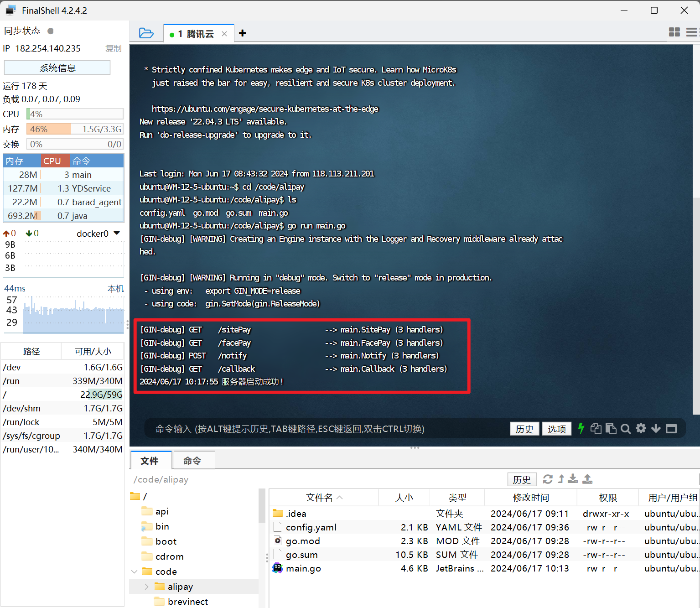This screenshot has height=608, width=700.
Task: Expand the alipay folder in tree
Action: tap(146, 587)
